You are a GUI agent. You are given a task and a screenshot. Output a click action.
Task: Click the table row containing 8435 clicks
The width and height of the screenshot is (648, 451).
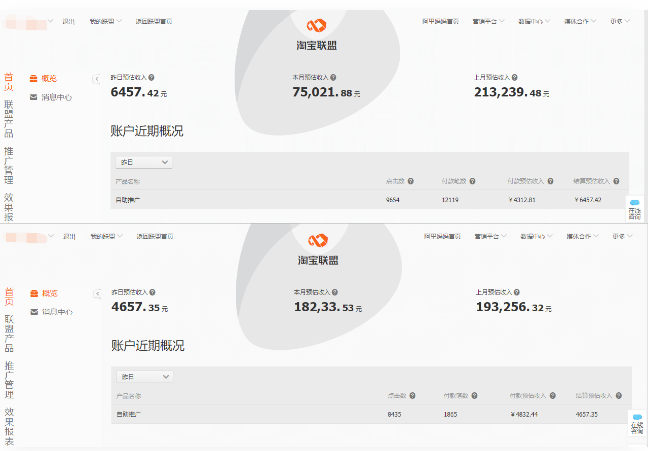pos(370,413)
